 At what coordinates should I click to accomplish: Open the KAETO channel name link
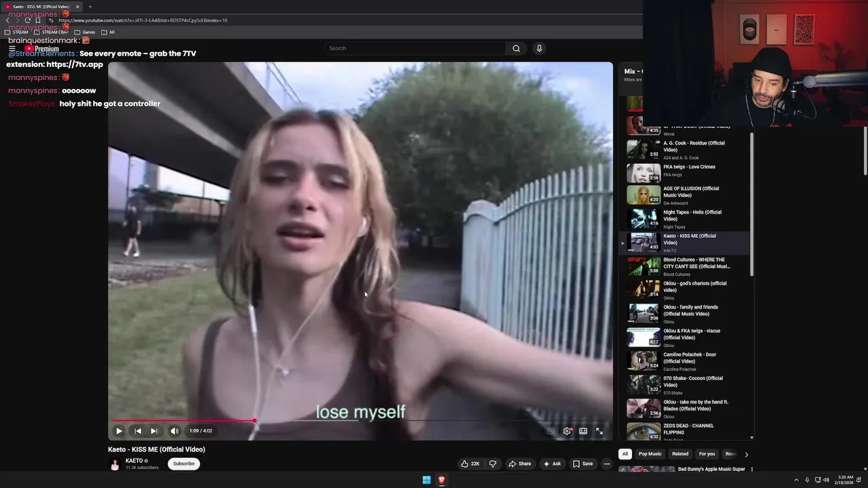134,461
